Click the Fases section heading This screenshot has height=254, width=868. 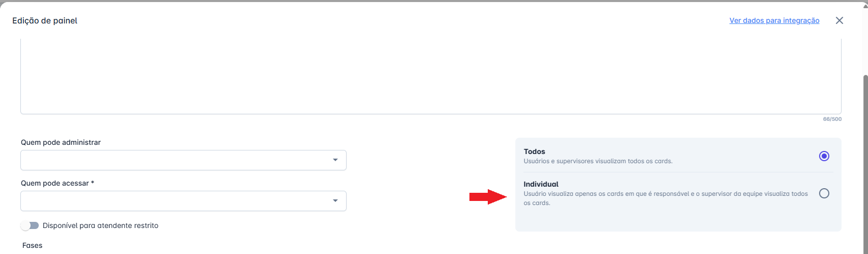click(32, 245)
